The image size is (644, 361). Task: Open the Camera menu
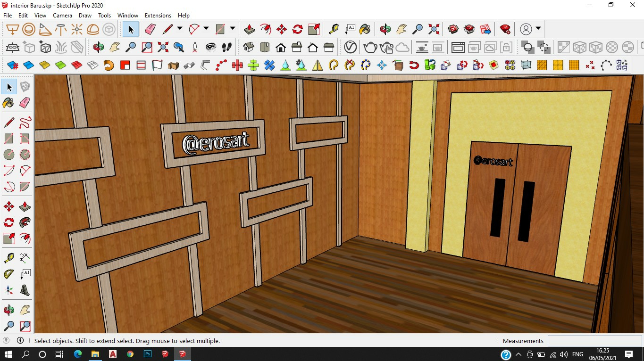[62, 16]
